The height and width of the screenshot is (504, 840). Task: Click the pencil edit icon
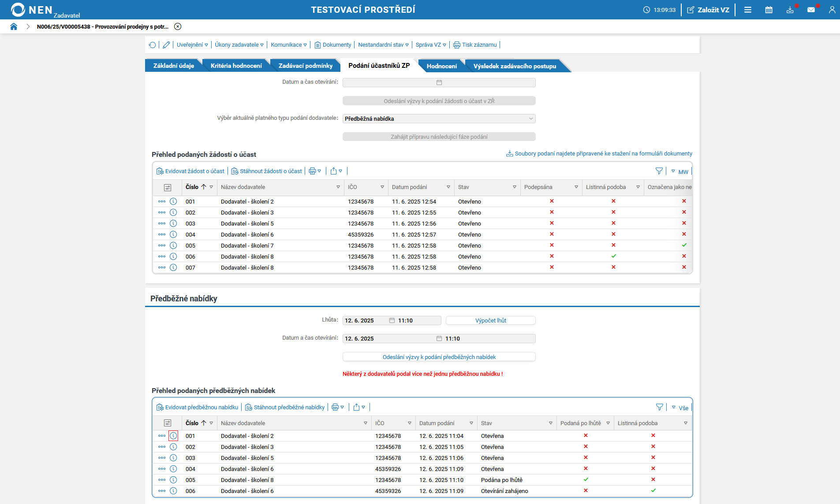point(166,45)
